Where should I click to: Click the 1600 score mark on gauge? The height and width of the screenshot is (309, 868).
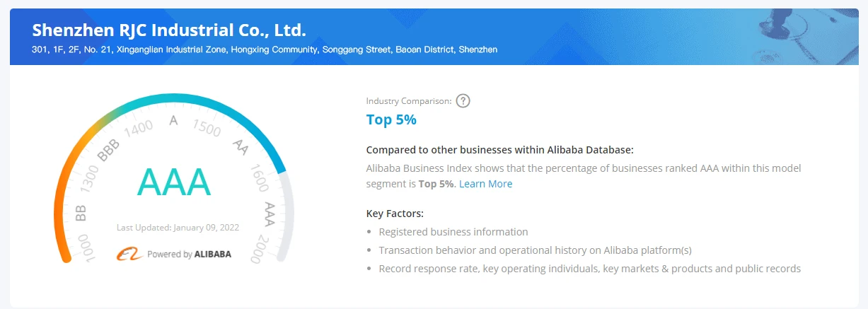point(258,181)
